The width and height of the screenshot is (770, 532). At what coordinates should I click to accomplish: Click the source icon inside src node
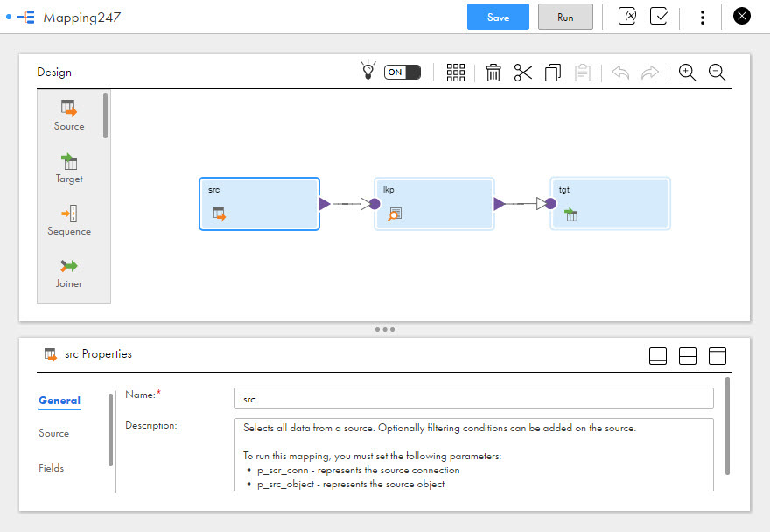(220, 213)
